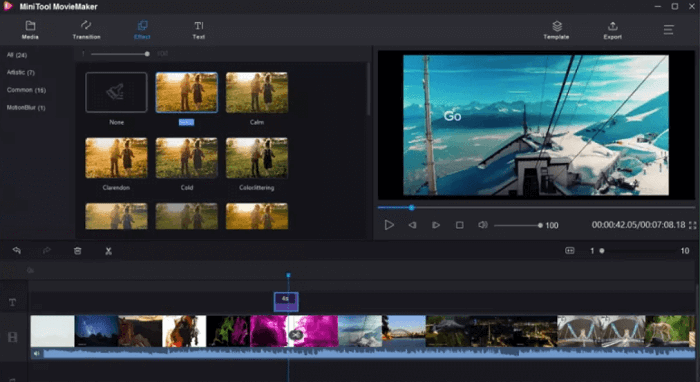Open the Text tab
This screenshot has height=382, width=700.
[x=199, y=30]
